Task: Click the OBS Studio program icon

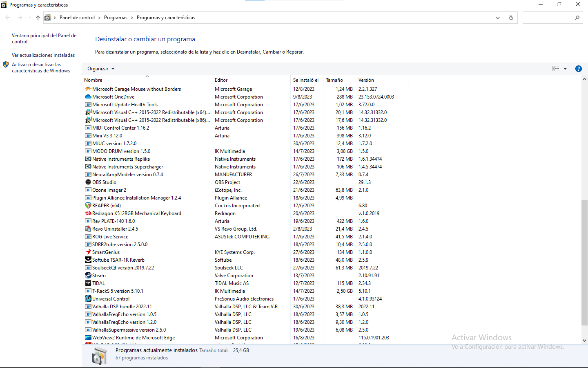Action: (x=88, y=182)
